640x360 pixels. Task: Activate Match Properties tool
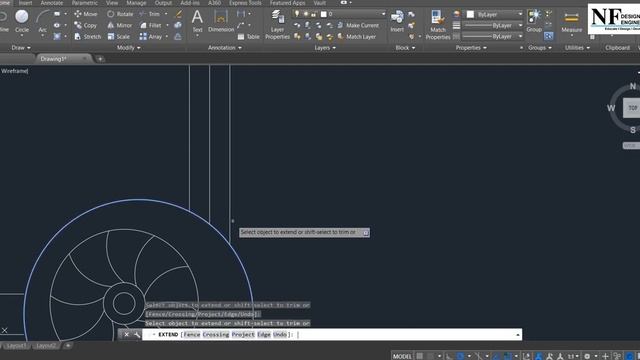pos(438,24)
